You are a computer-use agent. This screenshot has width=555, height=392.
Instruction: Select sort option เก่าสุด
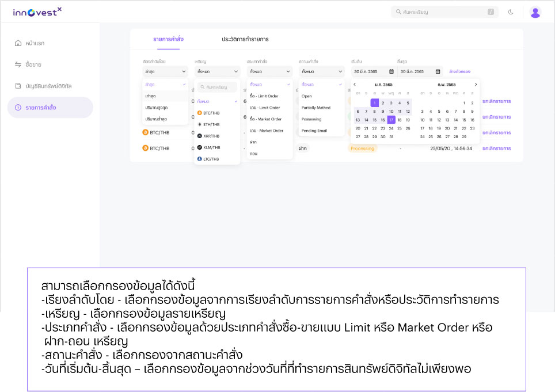(x=165, y=96)
